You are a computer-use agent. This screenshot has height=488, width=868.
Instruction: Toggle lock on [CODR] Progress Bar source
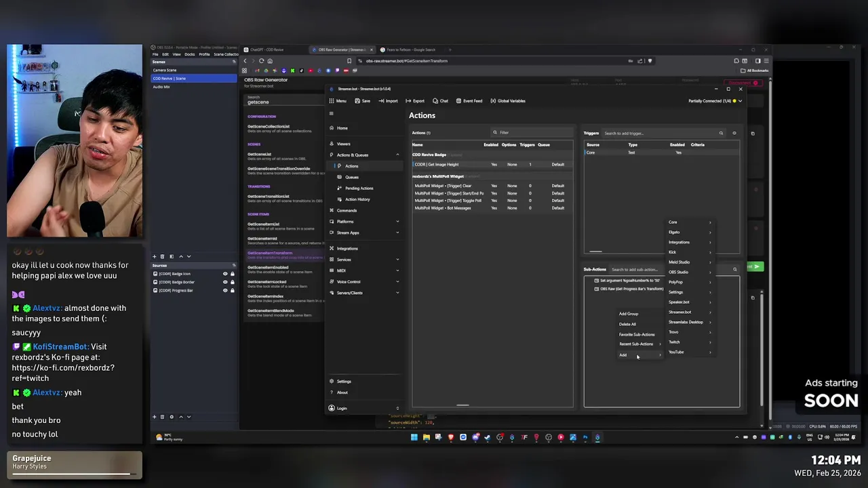tap(233, 290)
